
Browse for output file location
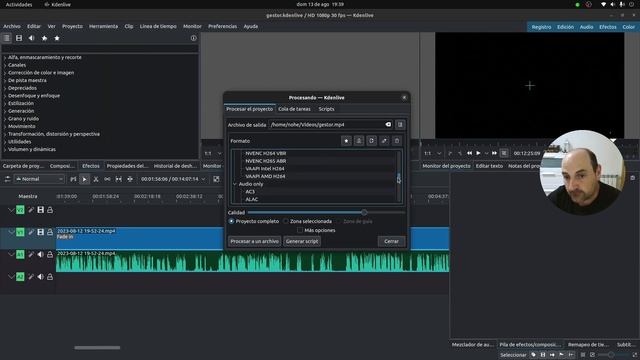coord(400,124)
